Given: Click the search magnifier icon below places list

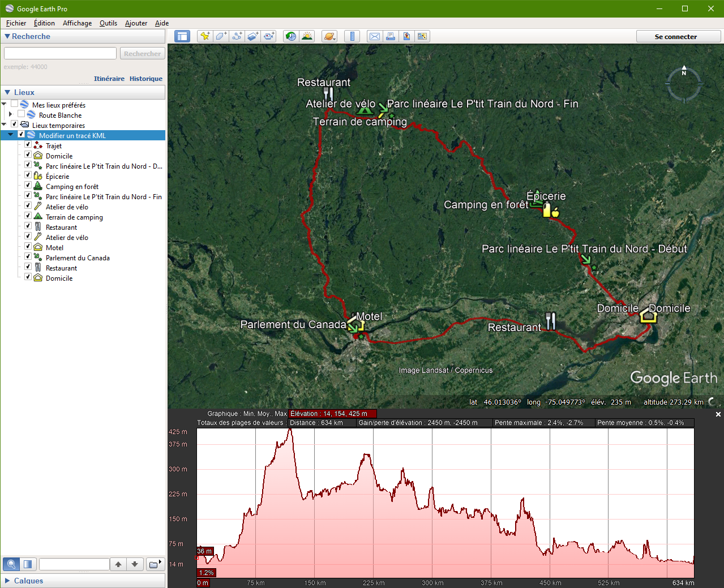Looking at the screenshot, I should 11,564.
